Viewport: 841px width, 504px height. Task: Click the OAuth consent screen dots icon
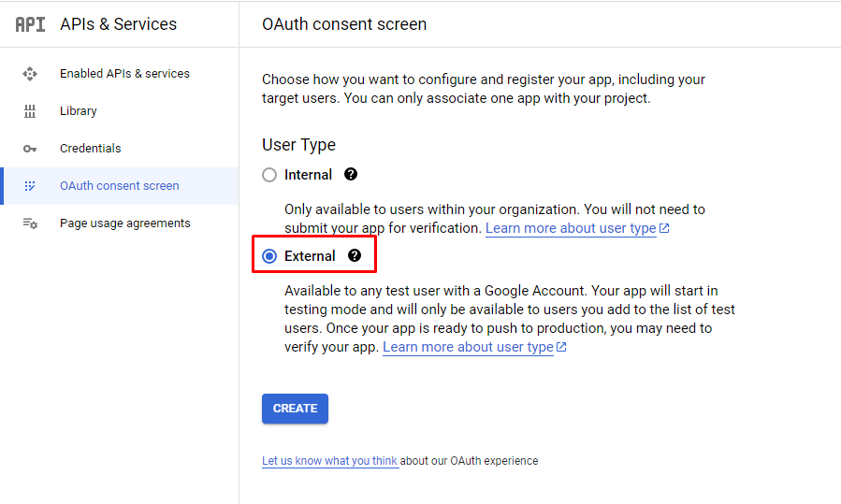tap(30, 186)
